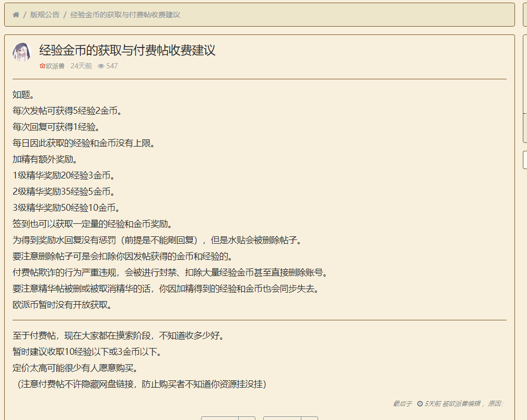Click the line starting 要注意删除帖子可是会扣除
This screenshot has width=527, height=420.
click(x=122, y=256)
